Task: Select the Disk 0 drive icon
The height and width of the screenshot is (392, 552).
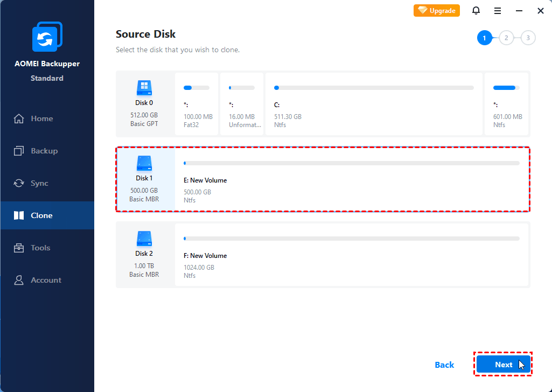Action: point(144,88)
